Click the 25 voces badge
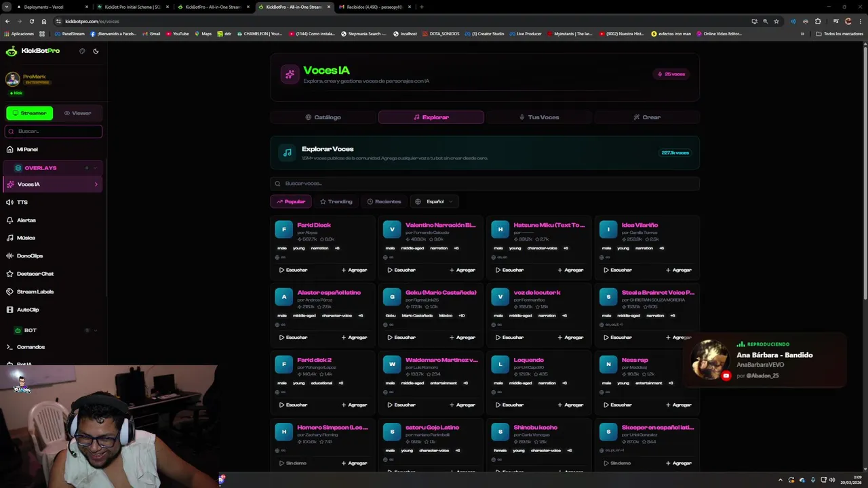Viewport: 868px width, 488px height. (x=671, y=74)
